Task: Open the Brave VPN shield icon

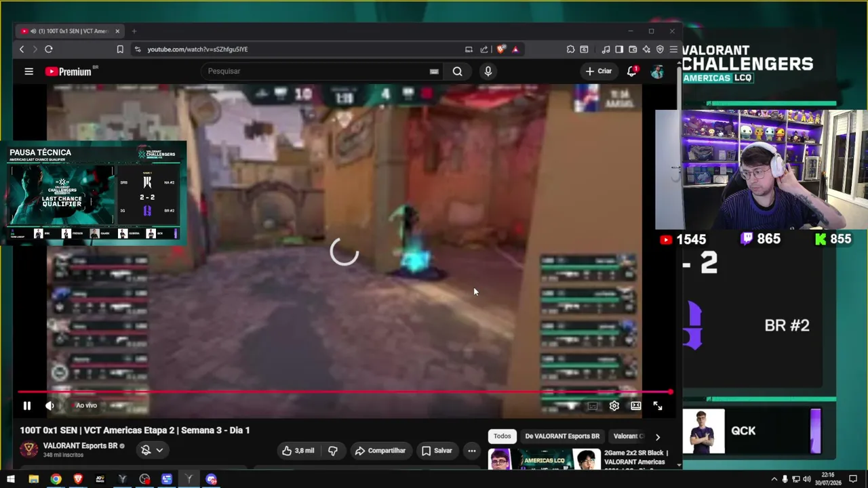Action: [660, 49]
